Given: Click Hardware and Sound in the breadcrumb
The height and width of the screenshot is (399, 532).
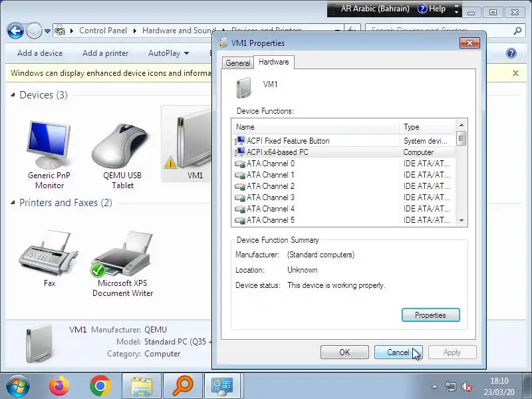Looking at the screenshot, I should pyautogui.click(x=179, y=31).
